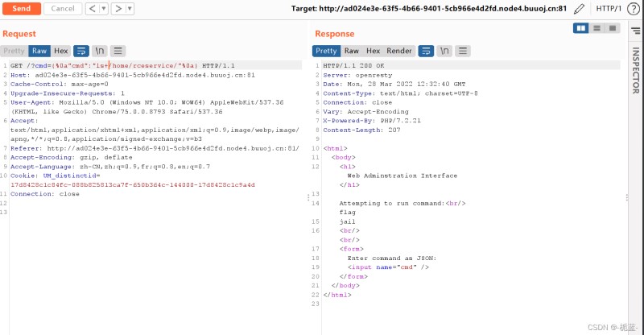Open Request panel hamburger options menu
This screenshot has width=644, height=335.
click(118, 51)
